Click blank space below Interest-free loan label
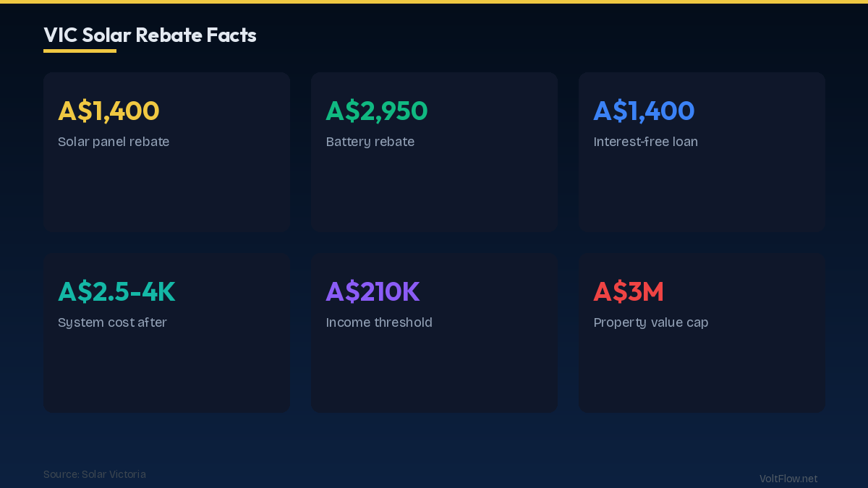This screenshot has height=488, width=868. coord(702,192)
